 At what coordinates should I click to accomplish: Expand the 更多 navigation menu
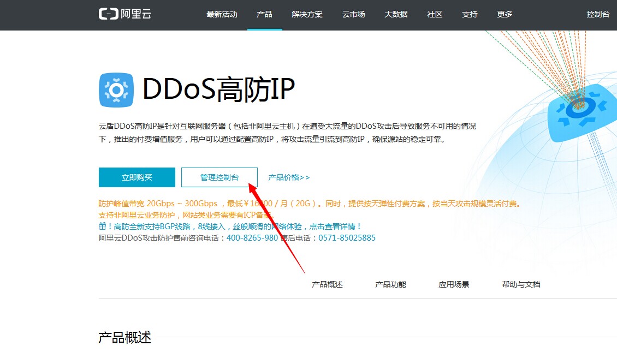point(505,15)
